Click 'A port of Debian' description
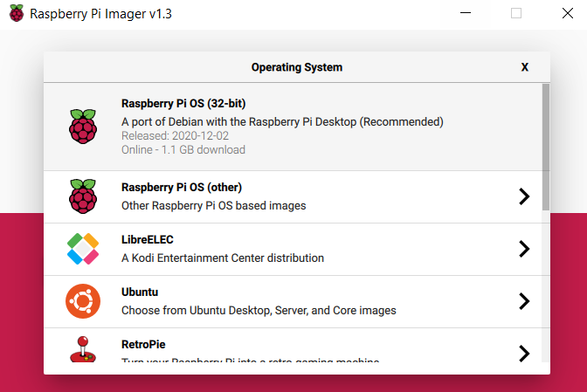587x392 pixels. click(x=282, y=122)
